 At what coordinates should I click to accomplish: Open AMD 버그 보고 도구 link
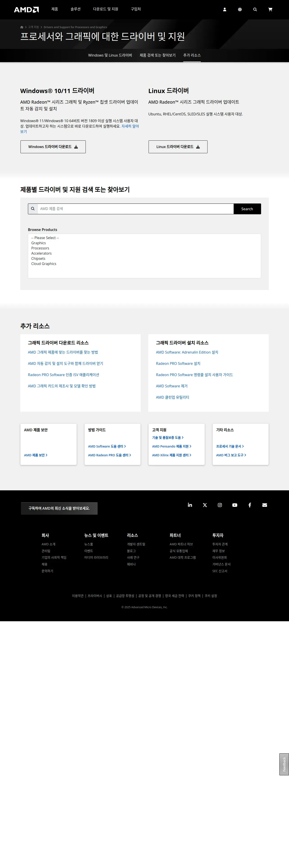click(231, 455)
